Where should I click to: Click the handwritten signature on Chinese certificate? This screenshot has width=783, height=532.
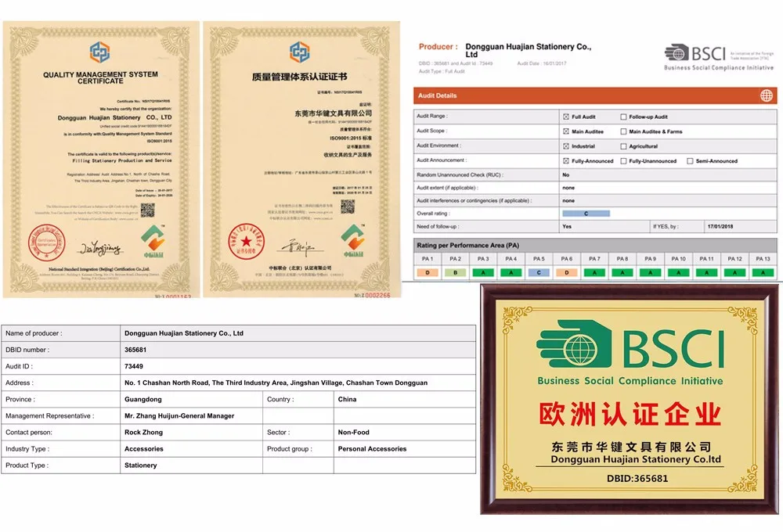[301, 247]
